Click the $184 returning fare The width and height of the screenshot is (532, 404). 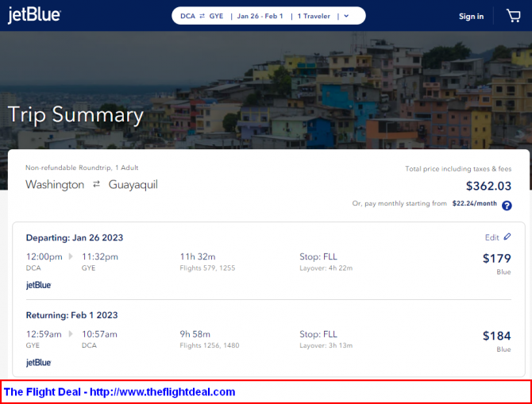497,336
